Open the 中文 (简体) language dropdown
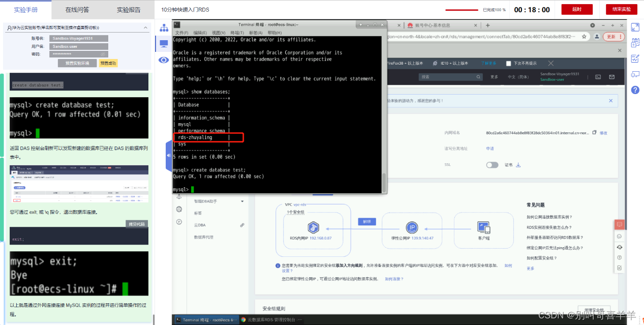644x325 pixels. (x=519, y=77)
